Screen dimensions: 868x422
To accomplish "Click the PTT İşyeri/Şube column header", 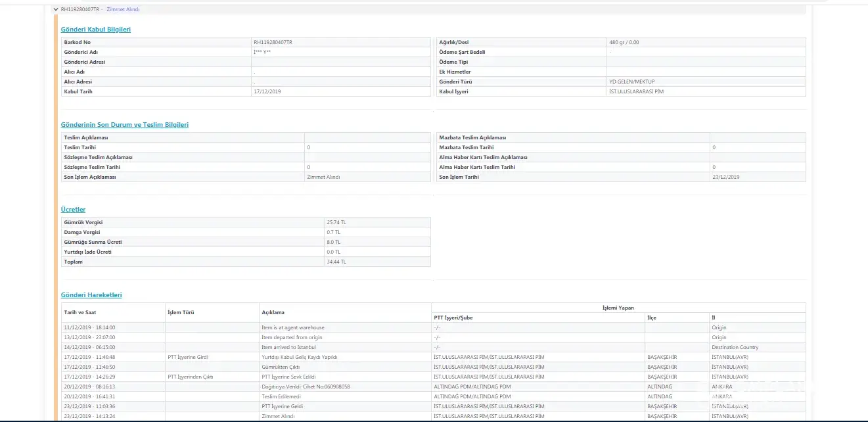I will (x=453, y=317).
